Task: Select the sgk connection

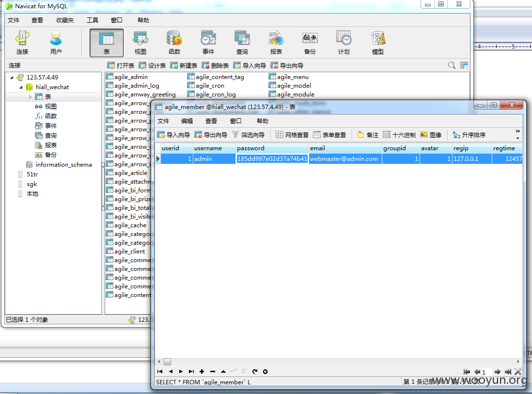Action: [31, 184]
